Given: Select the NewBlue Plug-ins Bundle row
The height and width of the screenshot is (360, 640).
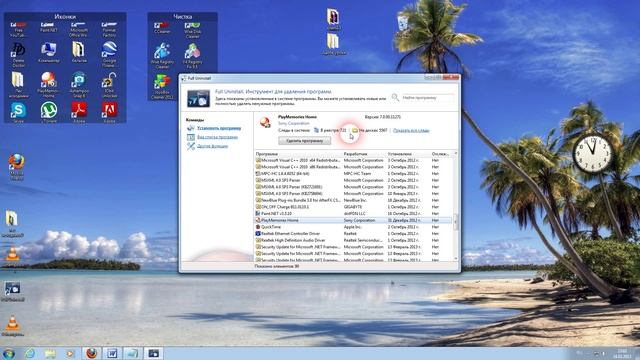Looking at the screenshot, I should pyautogui.click(x=353, y=200).
